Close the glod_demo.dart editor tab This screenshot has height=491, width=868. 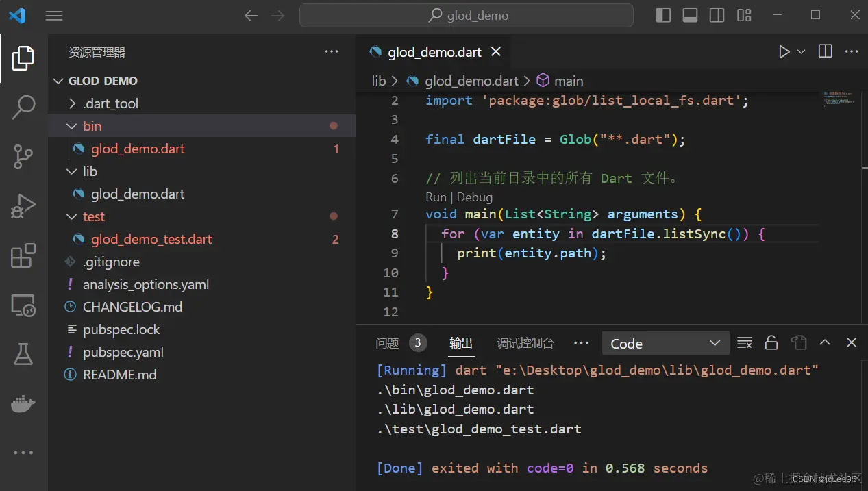[x=496, y=52]
